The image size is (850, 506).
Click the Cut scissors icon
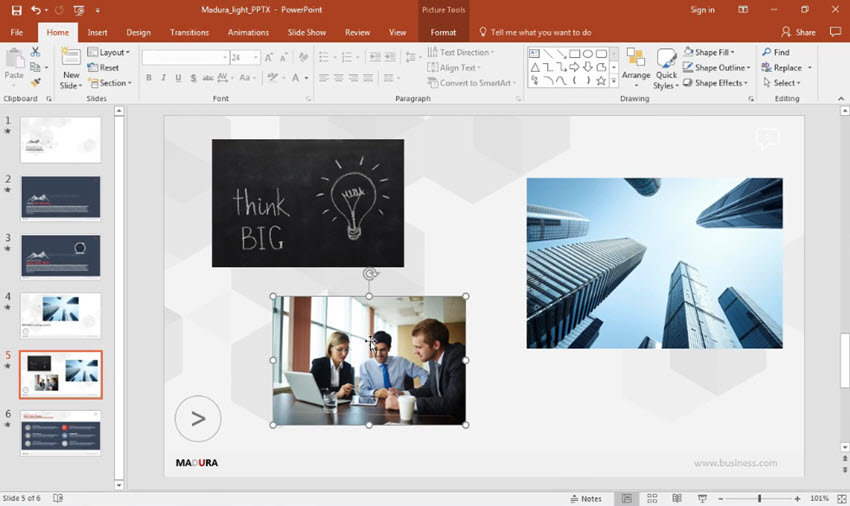pos(36,52)
